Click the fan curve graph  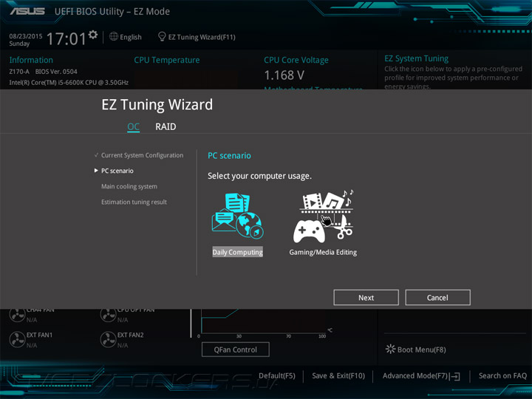[x=263, y=321]
